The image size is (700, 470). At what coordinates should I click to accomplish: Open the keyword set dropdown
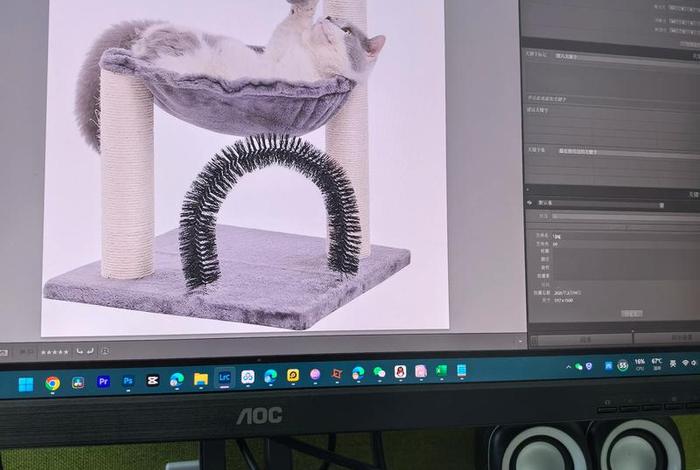pos(629,152)
